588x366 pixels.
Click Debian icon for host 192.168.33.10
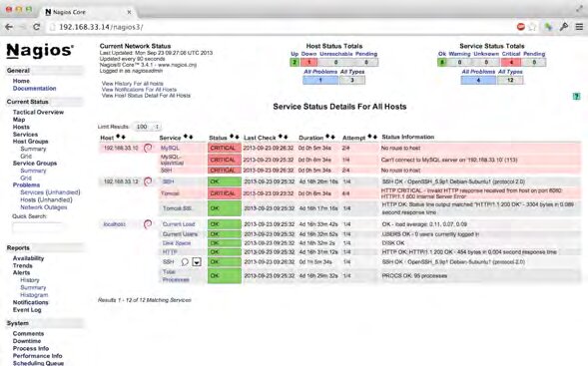tap(148, 148)
